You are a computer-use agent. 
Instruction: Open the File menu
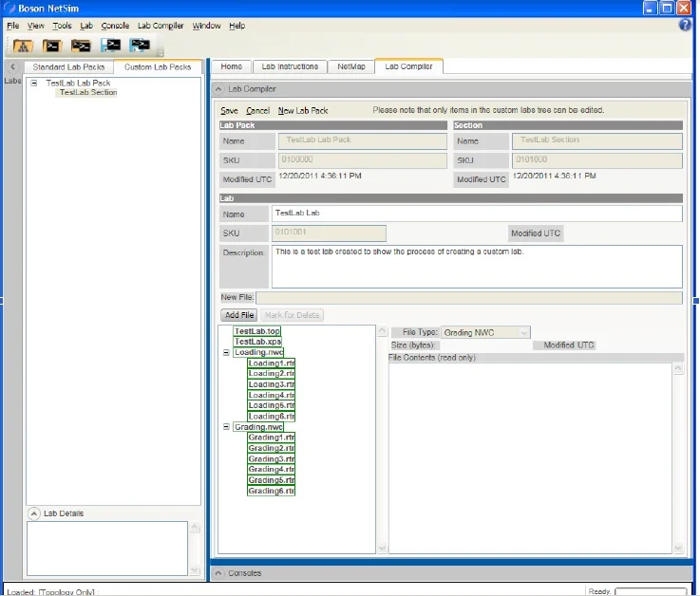(x=13, y=26)
